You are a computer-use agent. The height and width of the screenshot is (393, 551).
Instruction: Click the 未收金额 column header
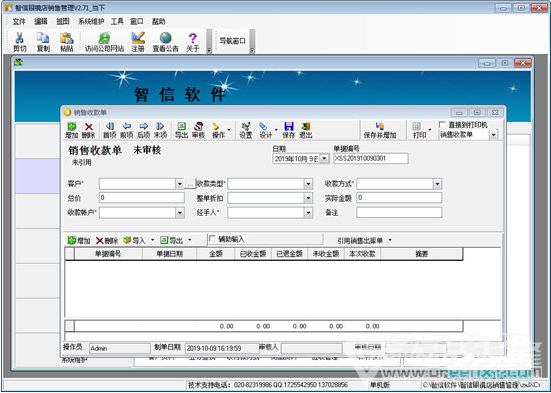(326, 254)
